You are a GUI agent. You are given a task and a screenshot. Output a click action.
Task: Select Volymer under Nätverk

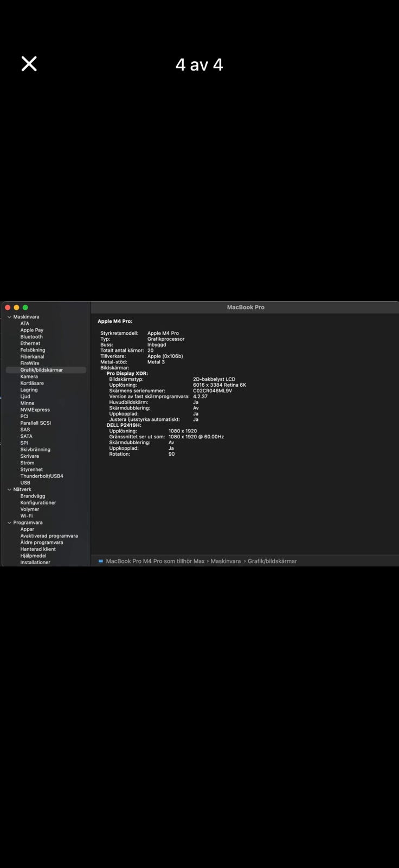30,509
